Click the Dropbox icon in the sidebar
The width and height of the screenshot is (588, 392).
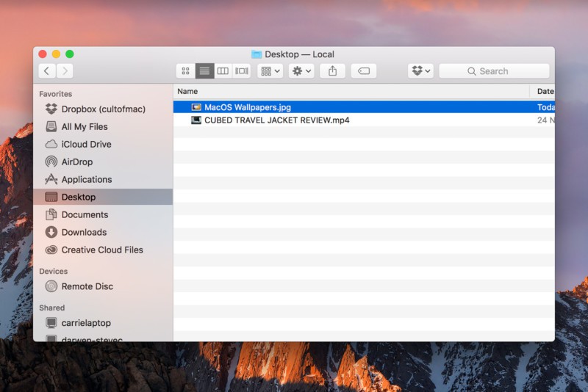51,109
